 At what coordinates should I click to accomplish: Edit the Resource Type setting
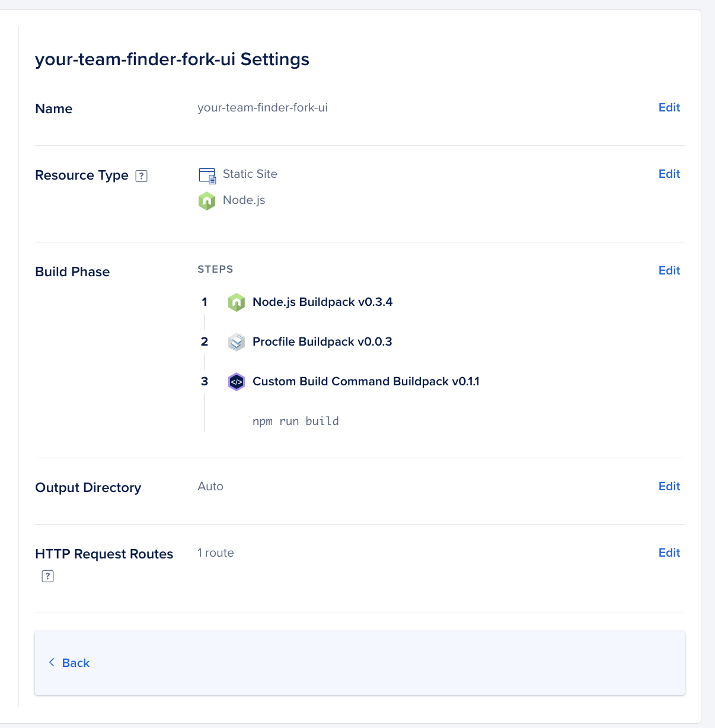point(669,174)
